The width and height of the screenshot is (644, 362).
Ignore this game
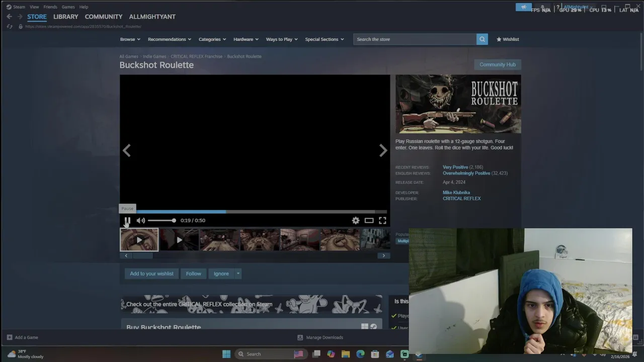(x=221, y=274)
